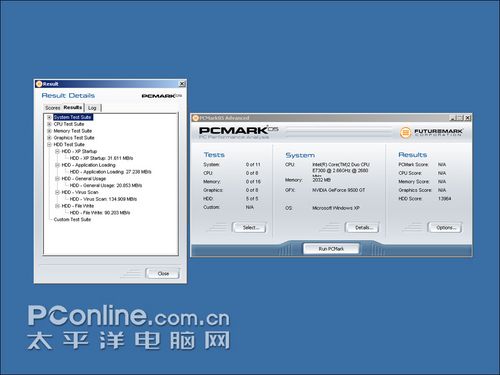Select 'HDD - XP Startup: 31.611 MB/s' result
This screenshot has width=500, height=375.
pos(101,158)
